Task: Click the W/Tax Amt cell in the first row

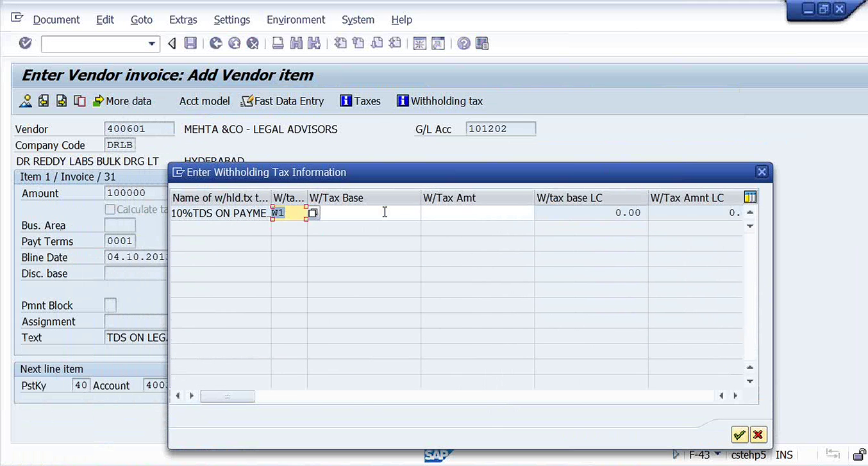Action: coord(478,213)
